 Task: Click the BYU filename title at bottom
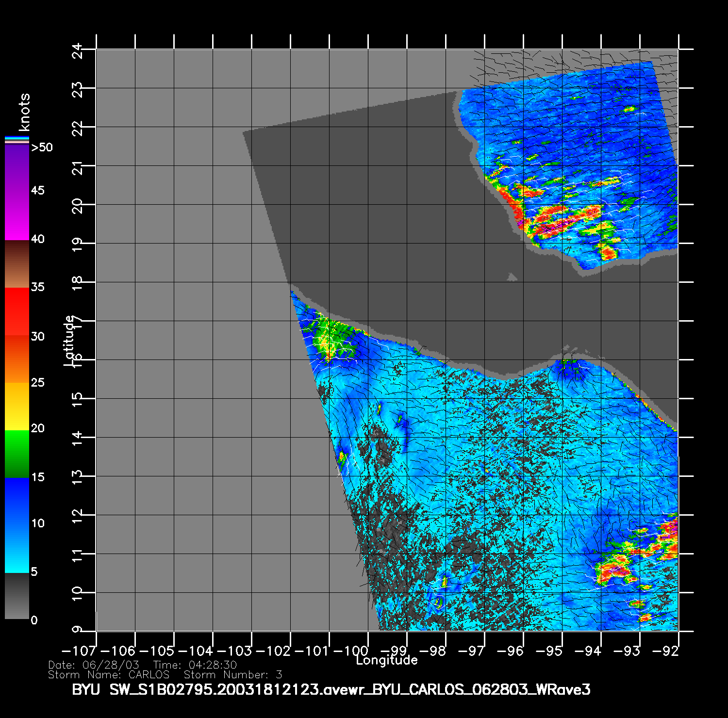pos(331,690)
